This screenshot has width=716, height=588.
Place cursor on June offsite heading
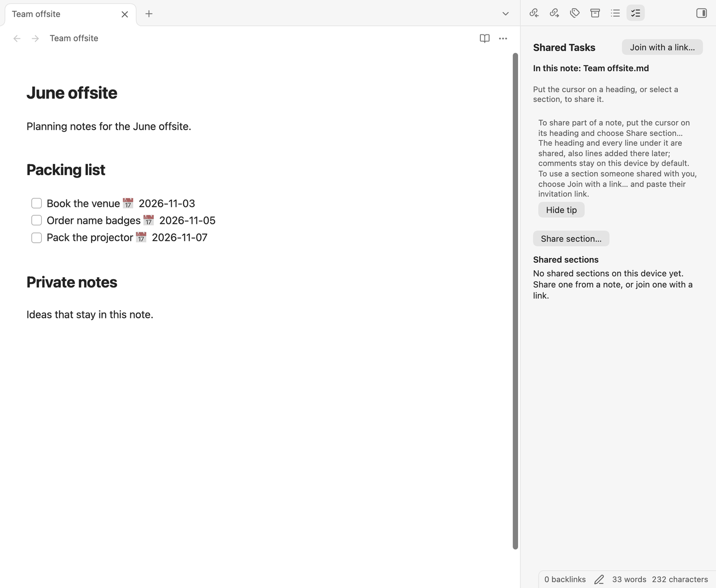72,93
